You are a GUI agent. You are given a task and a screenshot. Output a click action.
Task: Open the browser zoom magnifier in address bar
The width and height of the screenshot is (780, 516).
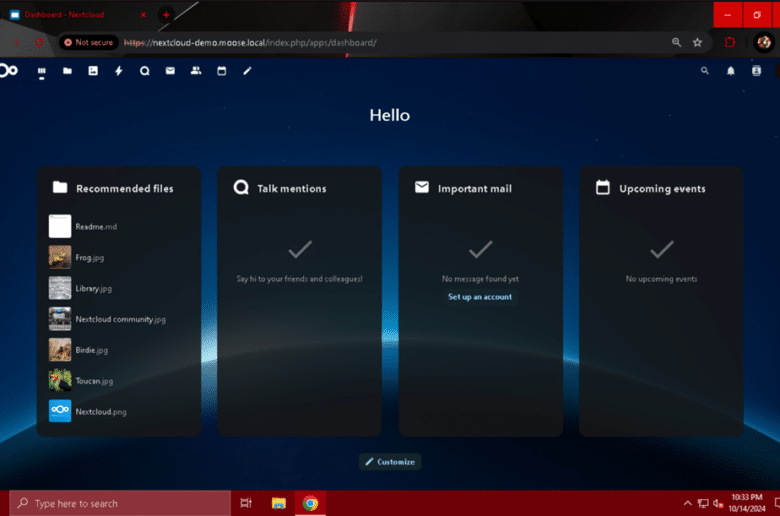676,43
